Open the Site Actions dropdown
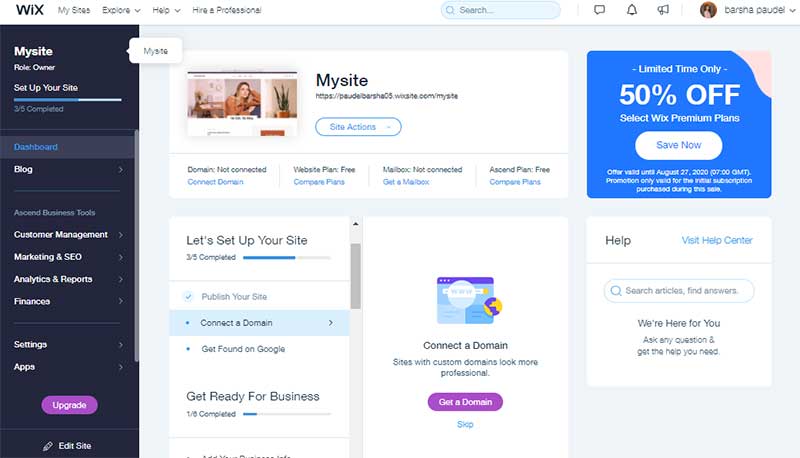 358,127
